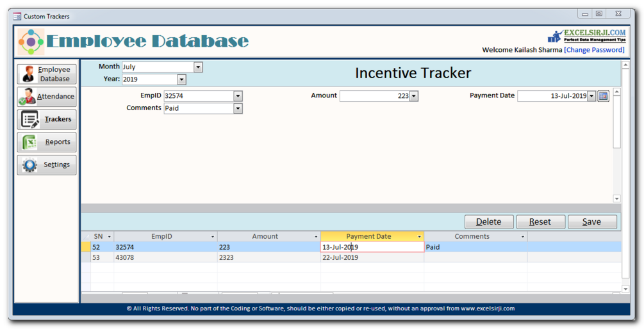Select row selector for record 52
644x329 pixels.
coord(85,247)
